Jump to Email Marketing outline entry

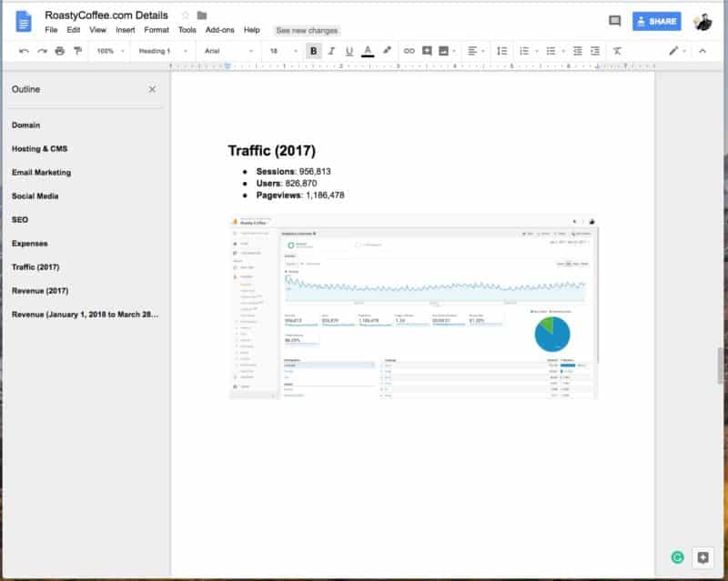tap(41, 173)
